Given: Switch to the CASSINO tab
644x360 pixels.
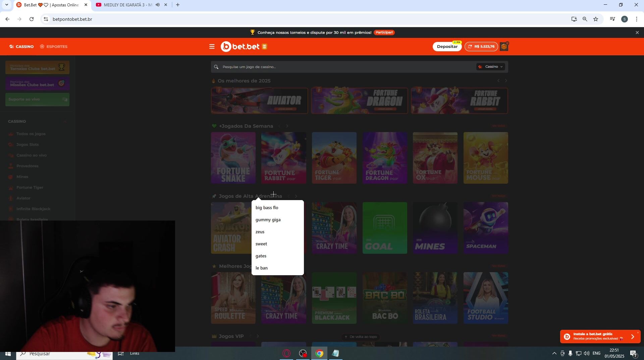Looking at the screenshot, I should pyautogui.click(x=21, y=47).
